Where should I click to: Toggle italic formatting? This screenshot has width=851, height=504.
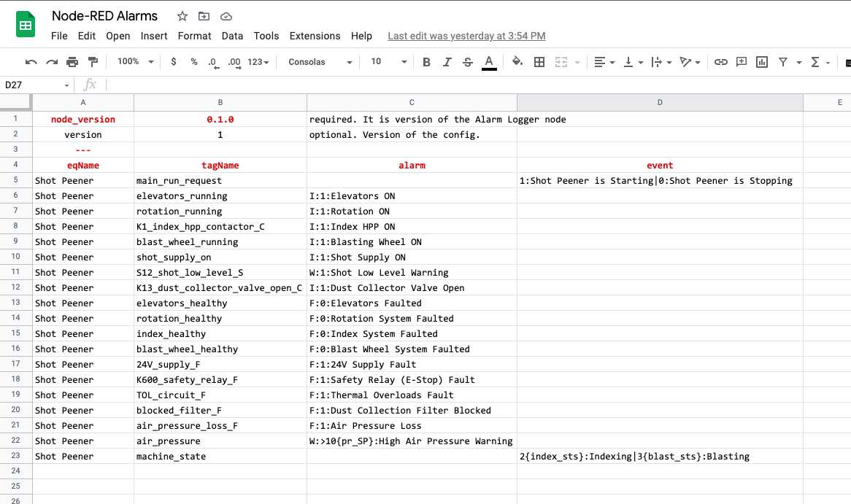(447, 62)
